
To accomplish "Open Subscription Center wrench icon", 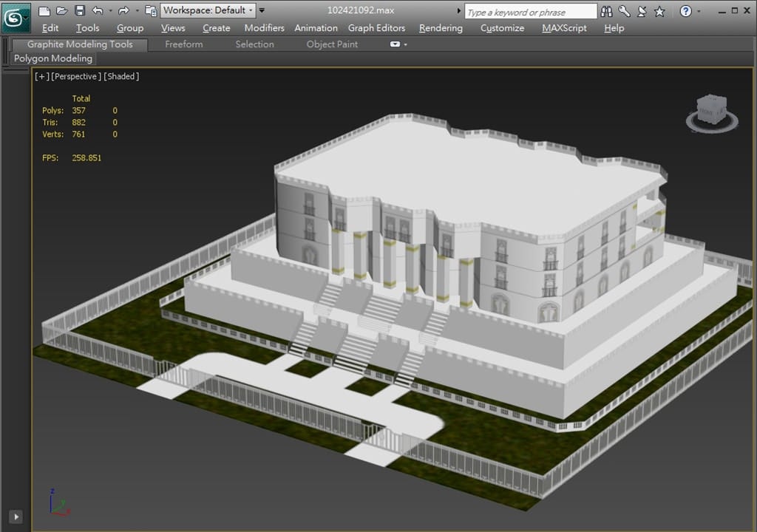I will tap(624, 11).
